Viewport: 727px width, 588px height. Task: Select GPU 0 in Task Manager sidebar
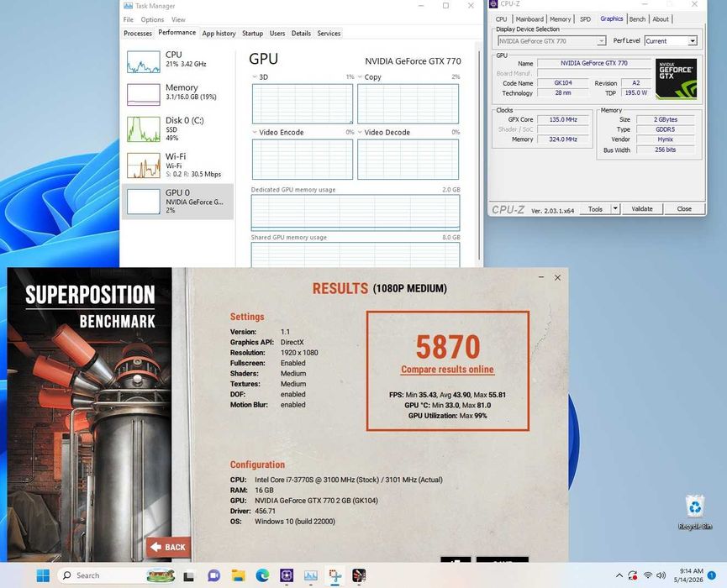[177, 202]
